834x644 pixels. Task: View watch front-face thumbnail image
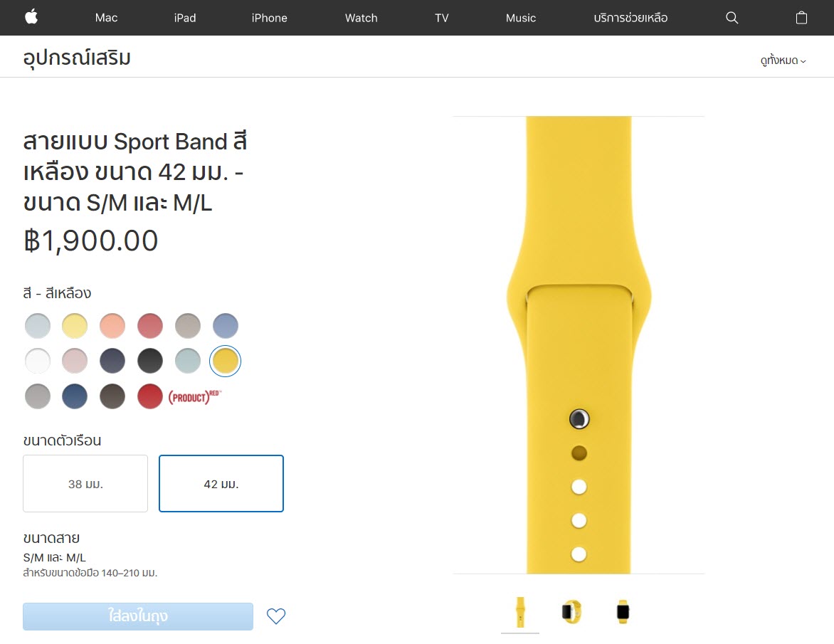[x=623, y=611]
